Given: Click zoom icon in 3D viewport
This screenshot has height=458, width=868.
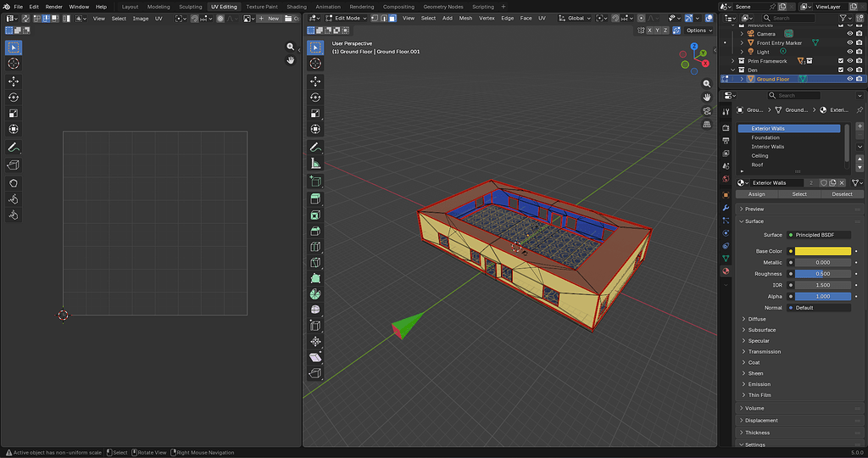Looking at the screenshot, I should 707,84.
